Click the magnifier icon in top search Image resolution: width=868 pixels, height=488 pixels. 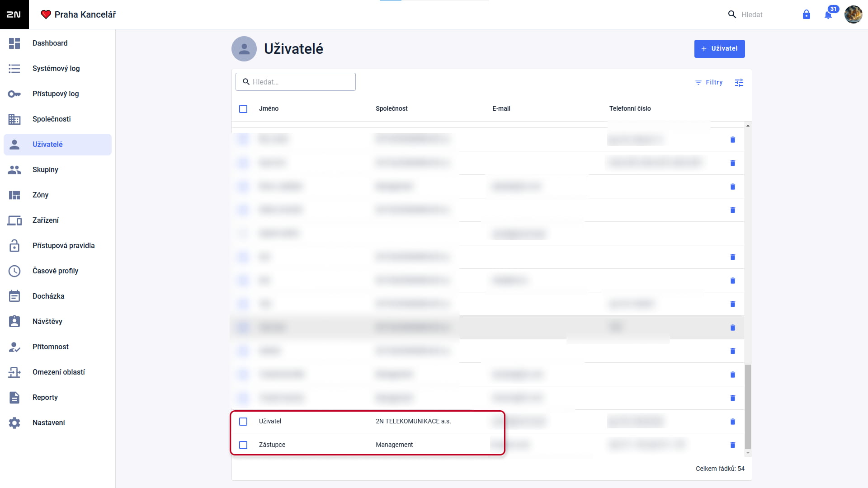732,14
